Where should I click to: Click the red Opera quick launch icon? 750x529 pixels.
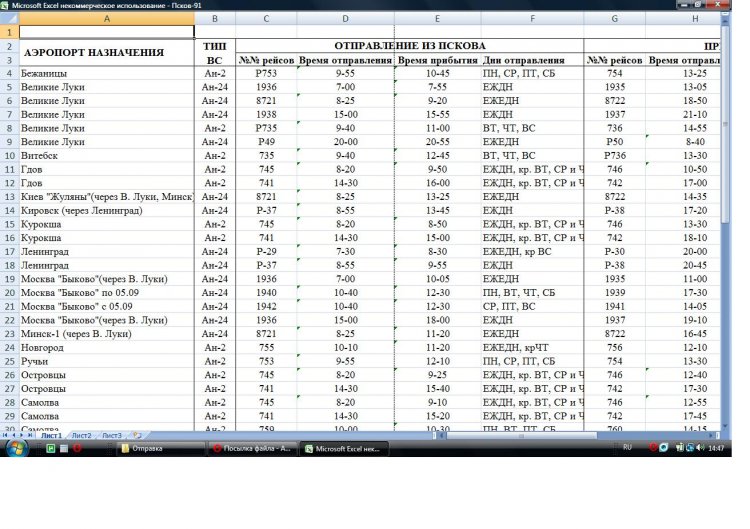(77, 449)
